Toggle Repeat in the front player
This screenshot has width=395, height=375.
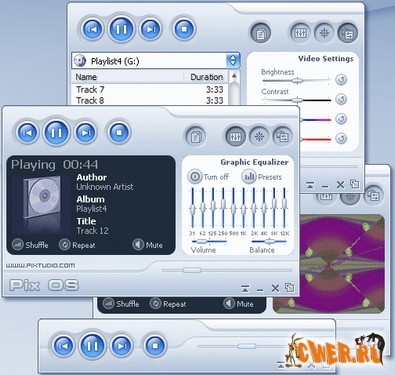77,245
